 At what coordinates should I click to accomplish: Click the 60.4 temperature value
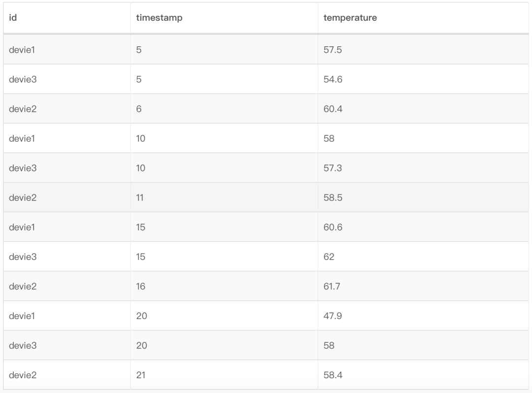(x=333, y=109)
